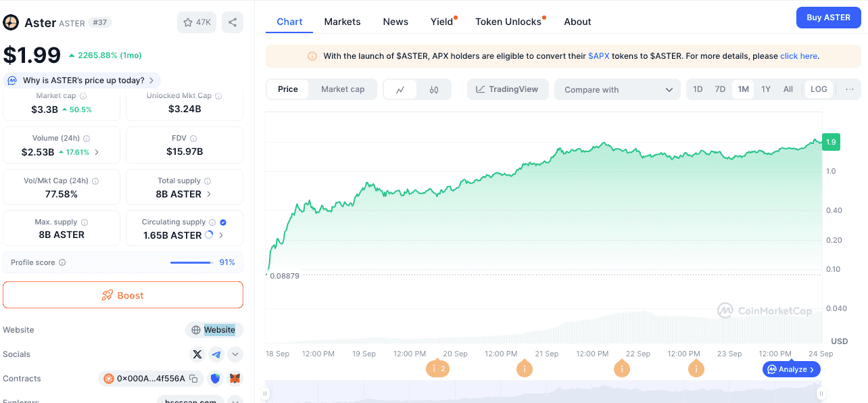
Task: Set chart range to All
Action: coord(788,89)
